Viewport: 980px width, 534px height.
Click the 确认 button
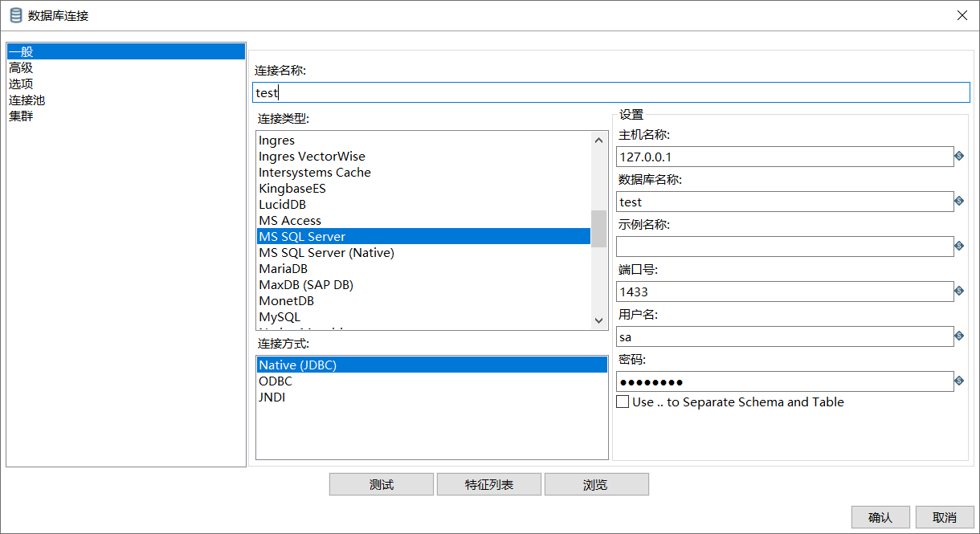[880, 517]
